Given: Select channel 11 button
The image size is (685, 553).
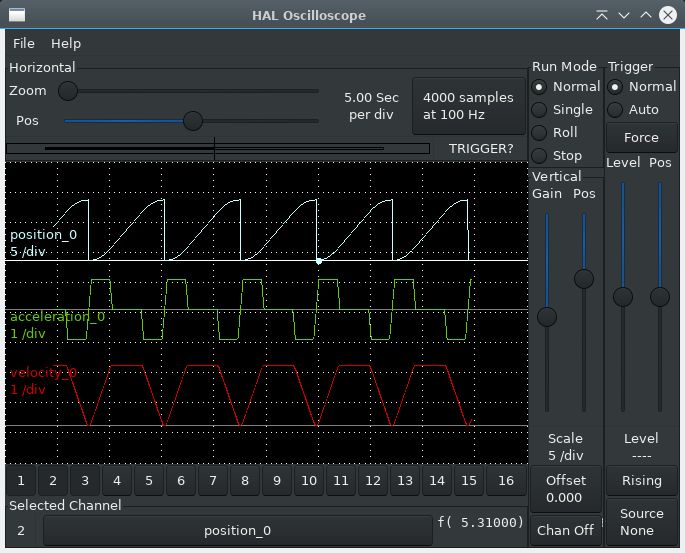Looking at the screenshot, I should (341, 480).
